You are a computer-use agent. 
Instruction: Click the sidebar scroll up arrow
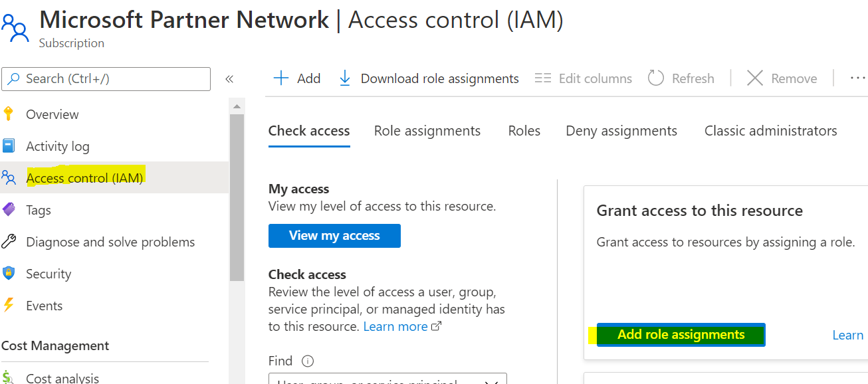click(237, 106)
